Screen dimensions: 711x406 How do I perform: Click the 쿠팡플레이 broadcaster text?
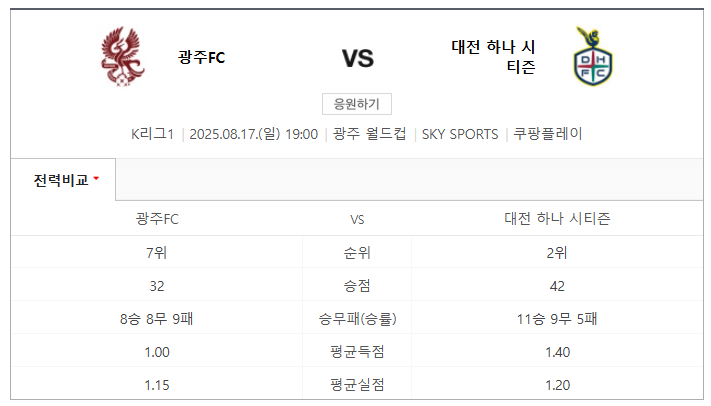tap(548, 134)
